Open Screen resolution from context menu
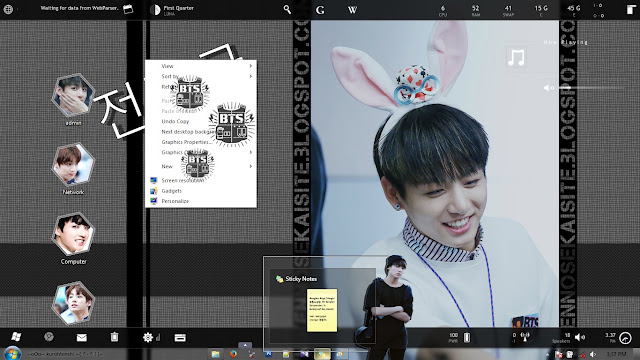640x360 pixels. click(201, 180)
